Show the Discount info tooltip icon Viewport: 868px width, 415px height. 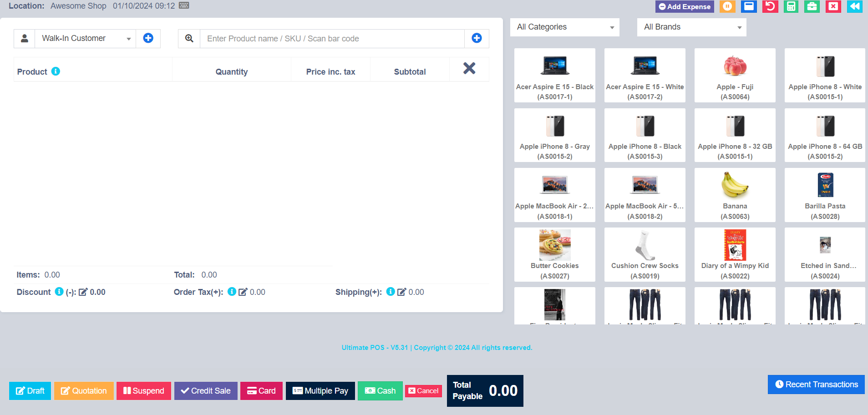(x=59, y=291)
